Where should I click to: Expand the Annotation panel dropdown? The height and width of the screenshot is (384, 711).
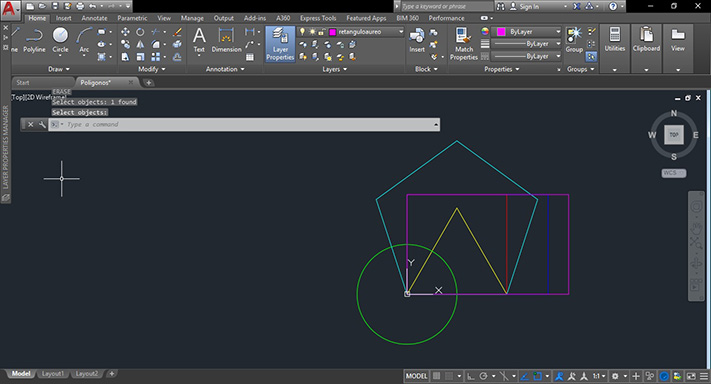click(225, 69)
